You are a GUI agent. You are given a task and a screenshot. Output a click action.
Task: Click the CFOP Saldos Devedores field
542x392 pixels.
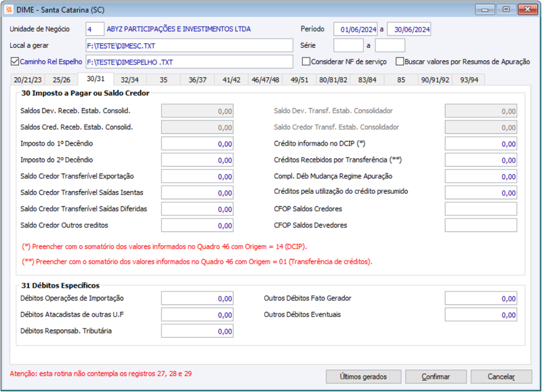481,225
